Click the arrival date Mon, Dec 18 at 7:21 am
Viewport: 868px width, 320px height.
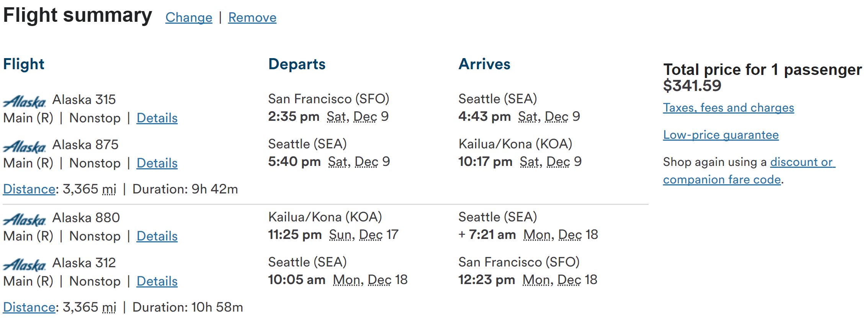tap(561, 235)
